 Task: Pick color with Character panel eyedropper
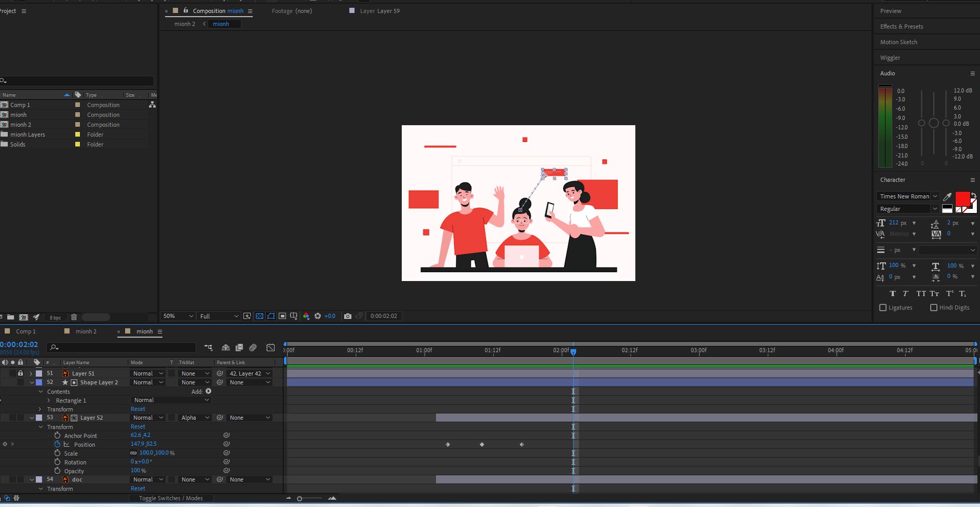[947, 197]
